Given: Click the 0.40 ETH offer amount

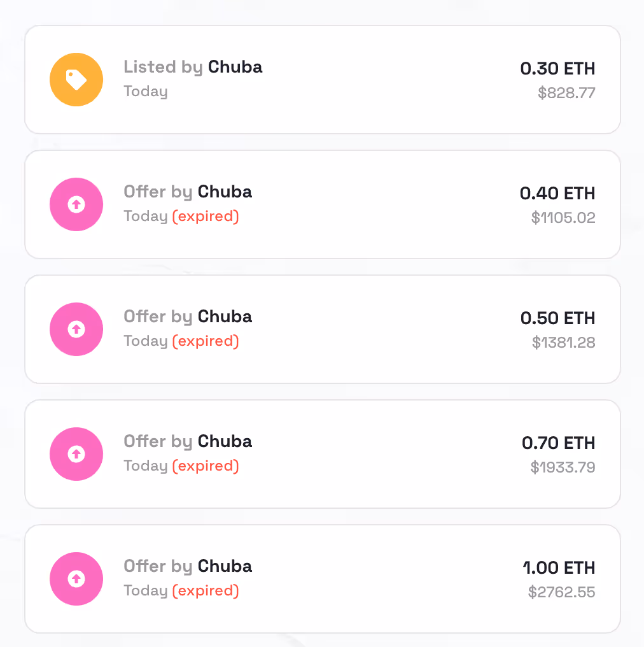Looking at the screenshot, I should point(557,194).
